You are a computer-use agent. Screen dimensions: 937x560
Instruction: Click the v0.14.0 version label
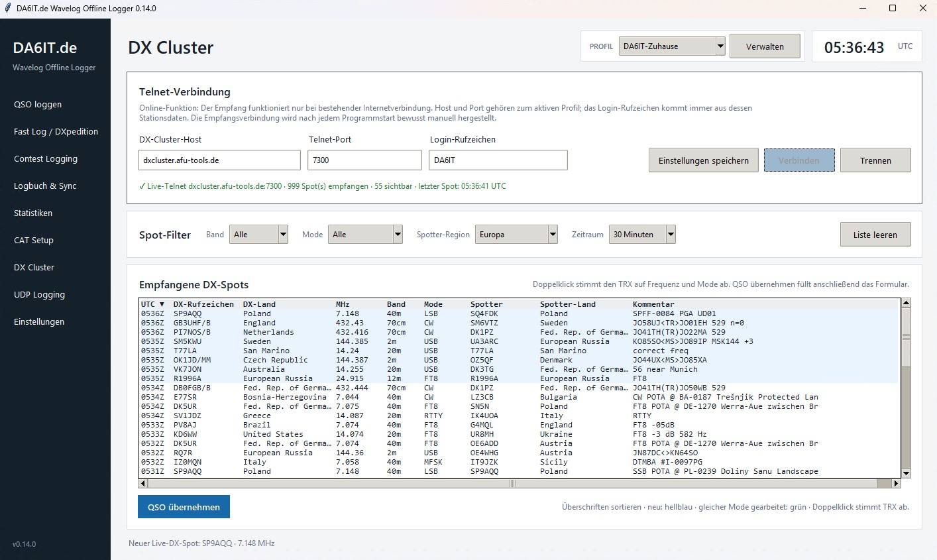(x=24, y=544)
